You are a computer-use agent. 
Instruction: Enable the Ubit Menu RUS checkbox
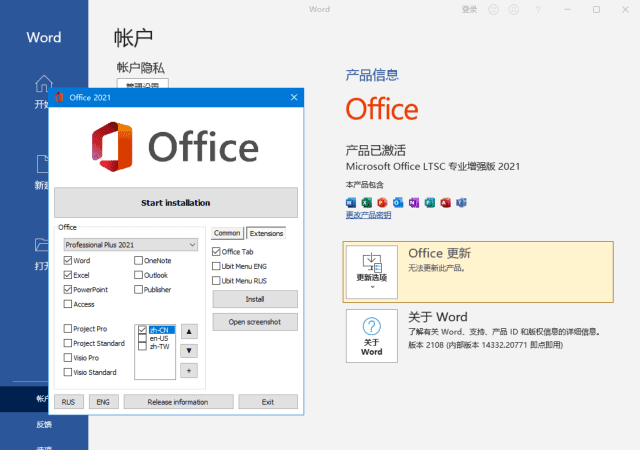pos(216,281)
